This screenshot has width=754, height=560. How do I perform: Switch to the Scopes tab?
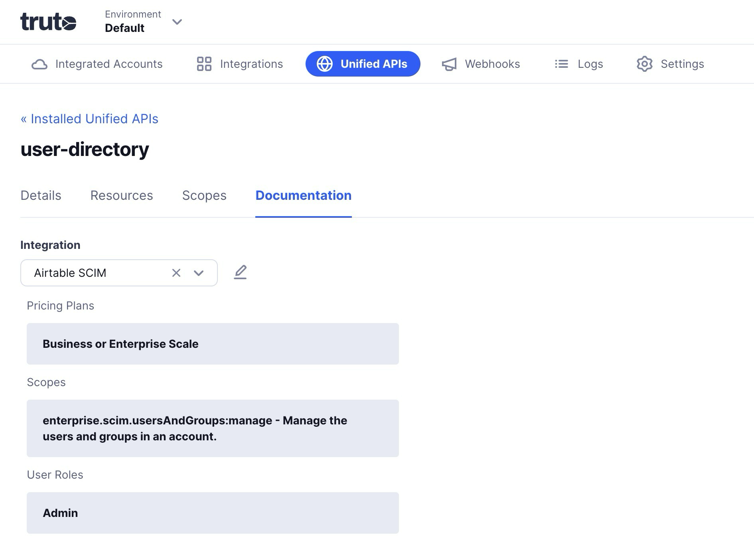204,195
